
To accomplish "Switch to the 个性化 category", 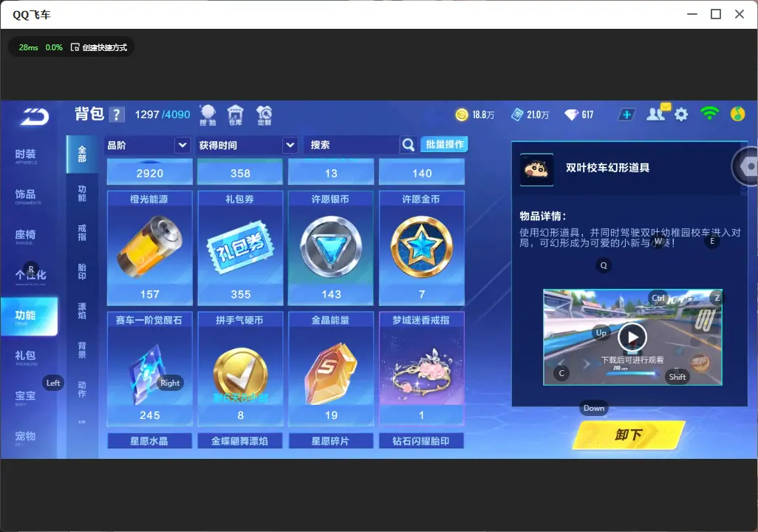I will [x=30, y=275].
